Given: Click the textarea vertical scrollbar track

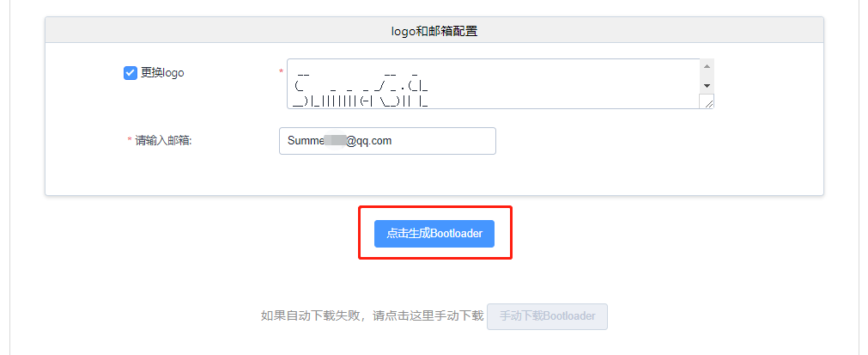Looking at the screenshot, I should coord(707,77).
